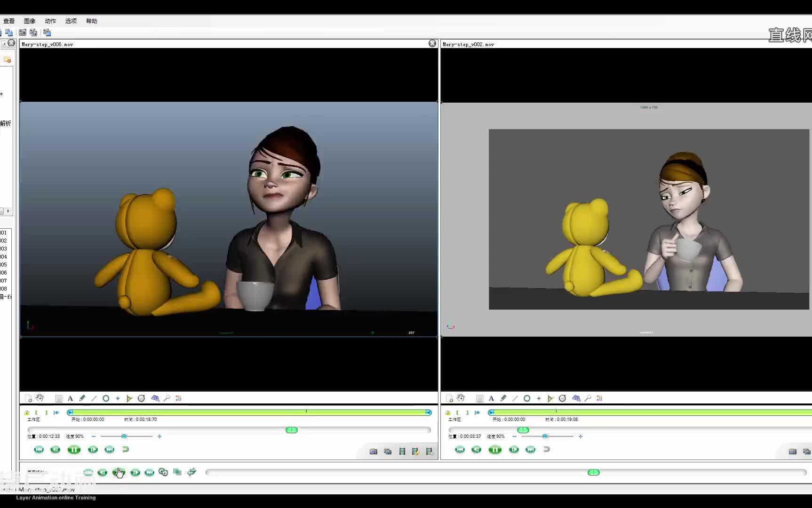Open the 帮助 menu
Screen dimensions: 812x508
92,21
